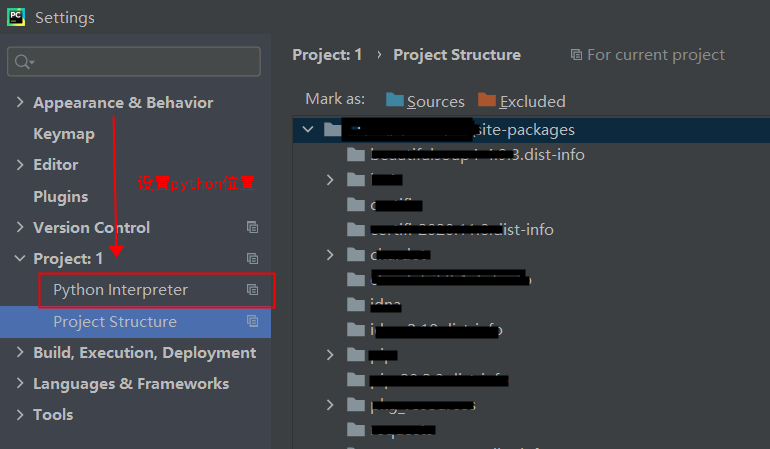770x449 pixels.
Task: Open Languages & Frameworks settings
Action: (131, 384)
